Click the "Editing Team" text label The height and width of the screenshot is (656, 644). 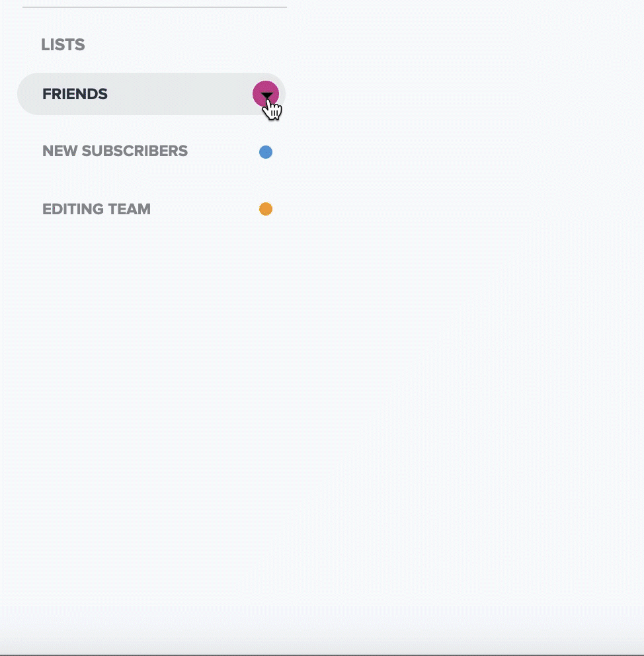(x=97, y=209)
